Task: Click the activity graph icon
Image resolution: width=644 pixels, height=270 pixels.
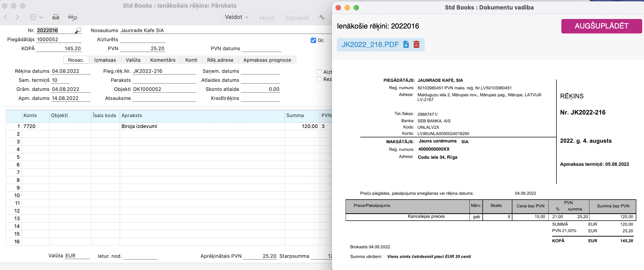Action: (x=322, y=17)
